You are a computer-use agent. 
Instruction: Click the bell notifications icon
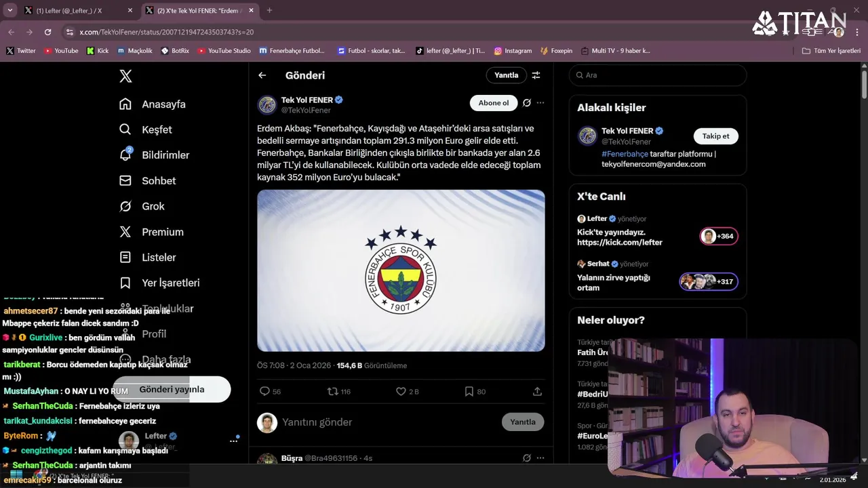[125, 155]
